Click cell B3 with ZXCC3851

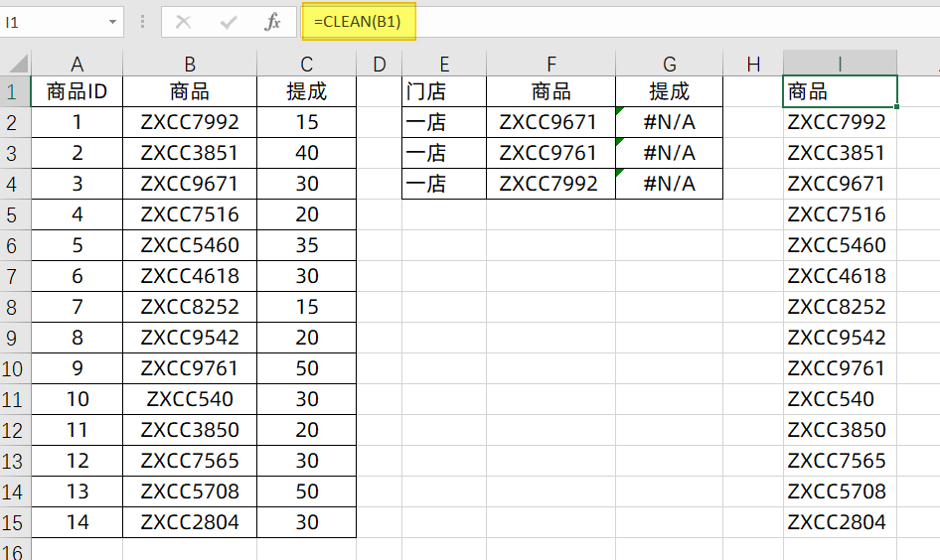point(190,153)
